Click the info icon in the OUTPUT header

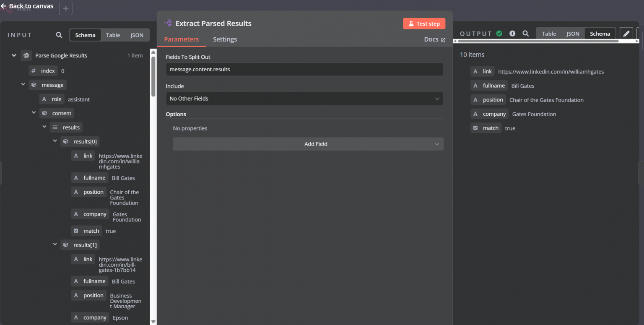tap(512, 33)
